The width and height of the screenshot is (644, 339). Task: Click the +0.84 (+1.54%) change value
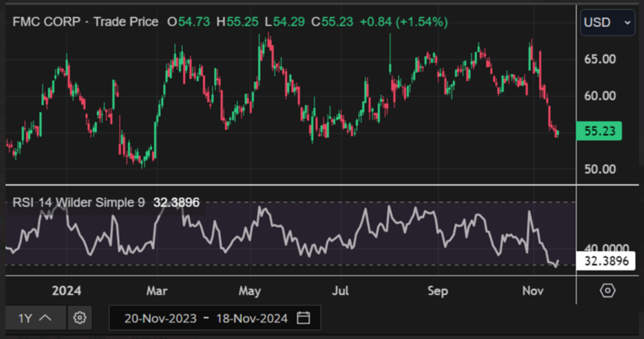[x=403, y=22]
